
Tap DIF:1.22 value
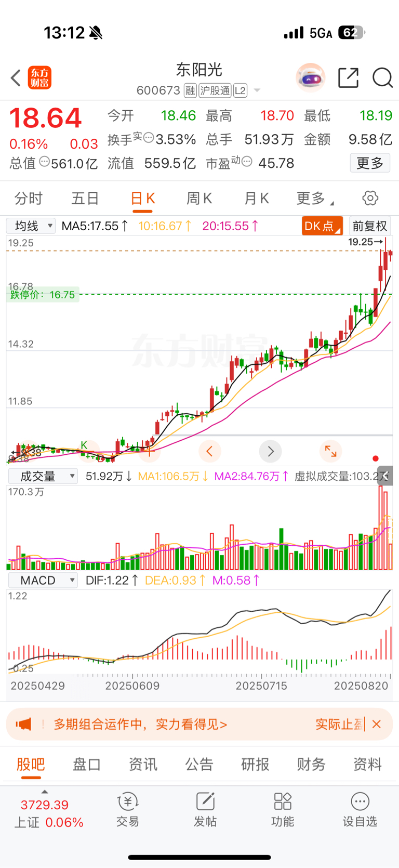[112, 580]
